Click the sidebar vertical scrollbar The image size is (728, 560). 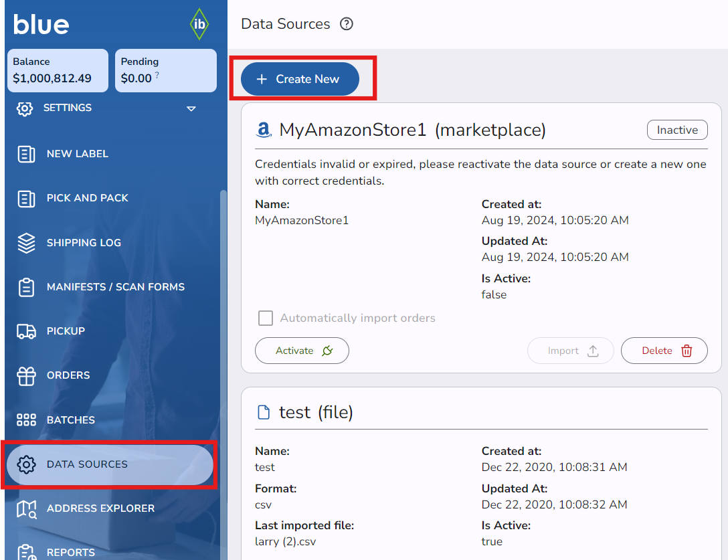[223, 335]
